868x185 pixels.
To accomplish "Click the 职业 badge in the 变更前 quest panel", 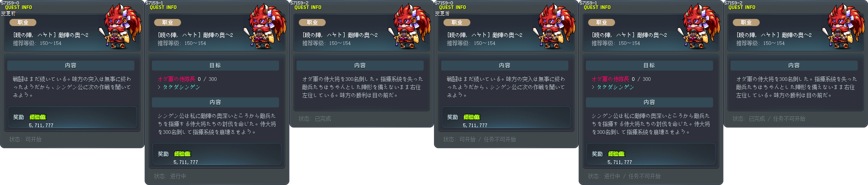I will (x=23, y=22).
